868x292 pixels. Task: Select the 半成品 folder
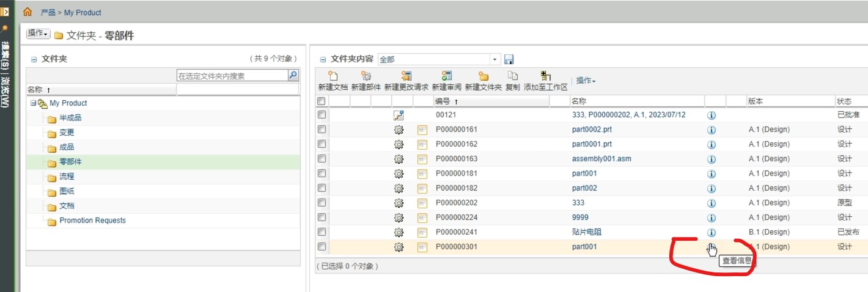pyautogui.click(x=70, y=118)
